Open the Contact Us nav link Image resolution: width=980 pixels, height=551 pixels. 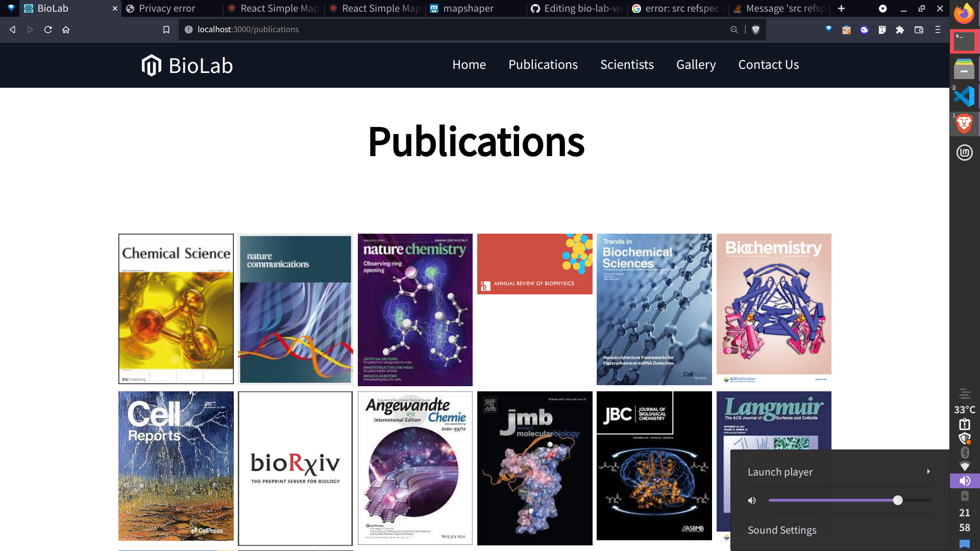click(768, 65)
